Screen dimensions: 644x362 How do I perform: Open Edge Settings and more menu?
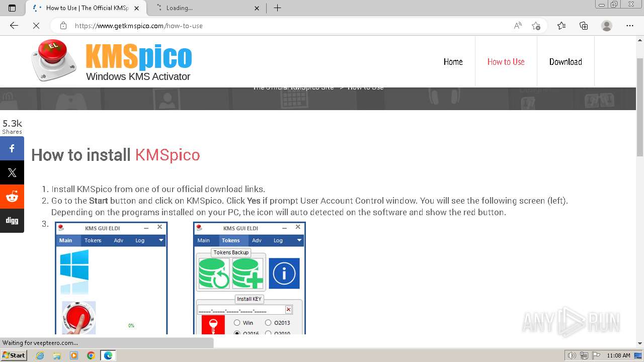[x=630, y=26]
